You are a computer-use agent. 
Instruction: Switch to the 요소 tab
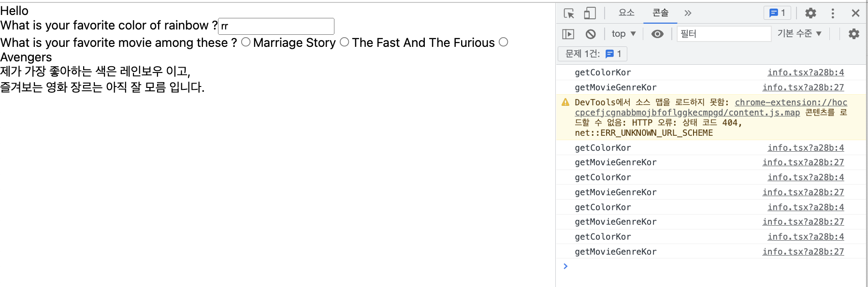pyautogui.click(x=626, y=13)
